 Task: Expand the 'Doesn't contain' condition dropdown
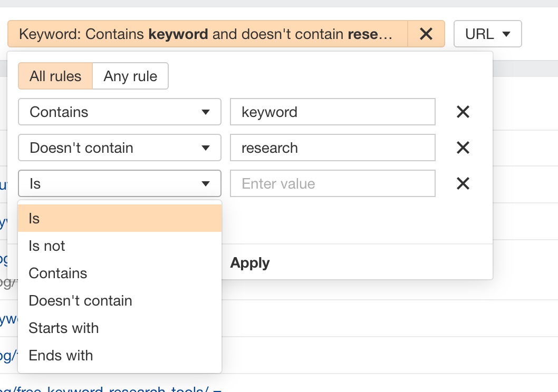pos(120,148)
